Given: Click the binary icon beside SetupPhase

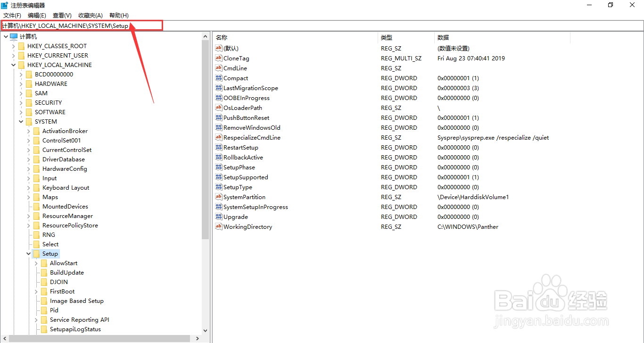Looking at the screenshot, I should (x=219, y=167).
